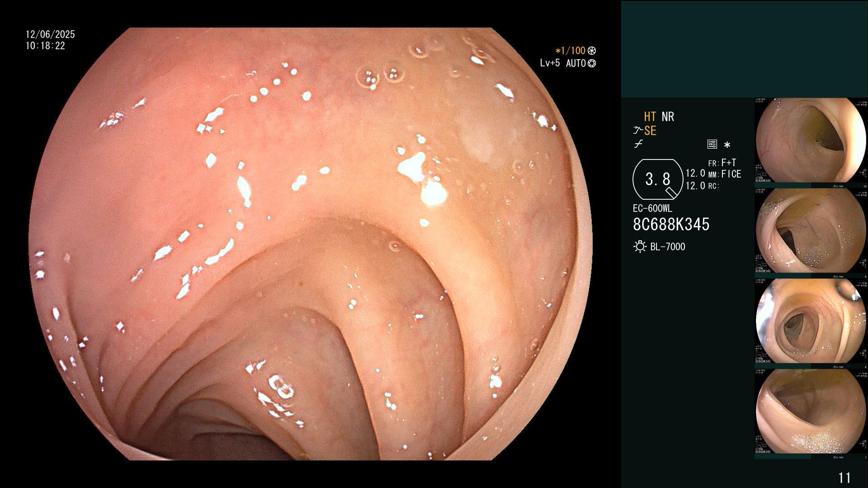Image resolution: width=868 pixels, height=488 pixels.
Task: Click the FR: F+T setting
Action: click(x=722, y=163)
